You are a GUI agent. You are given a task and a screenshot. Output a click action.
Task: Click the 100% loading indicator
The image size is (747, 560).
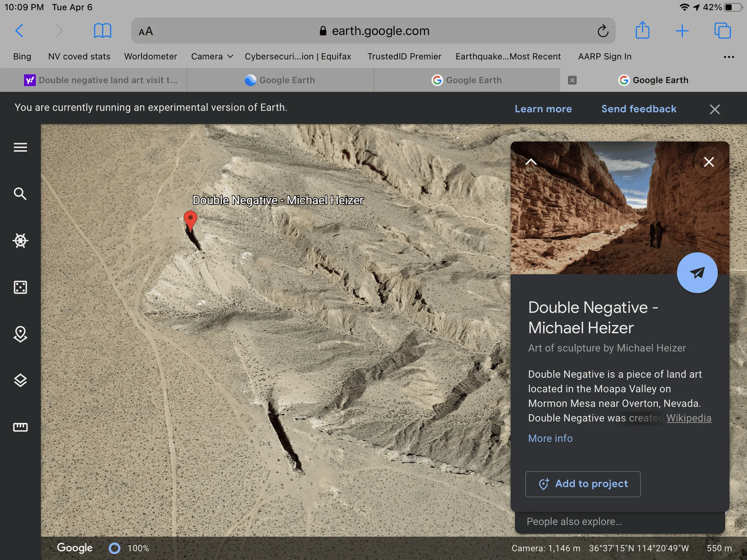[x=129, y=548]
